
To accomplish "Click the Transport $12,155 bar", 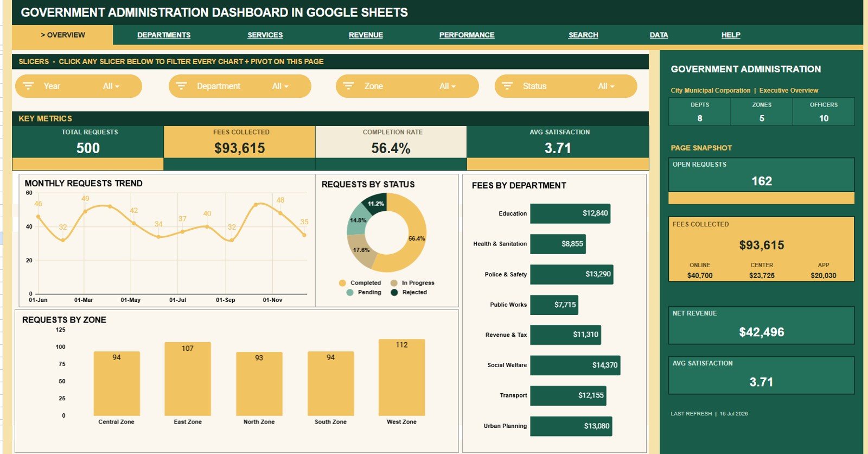I will (x=568, y=395).
